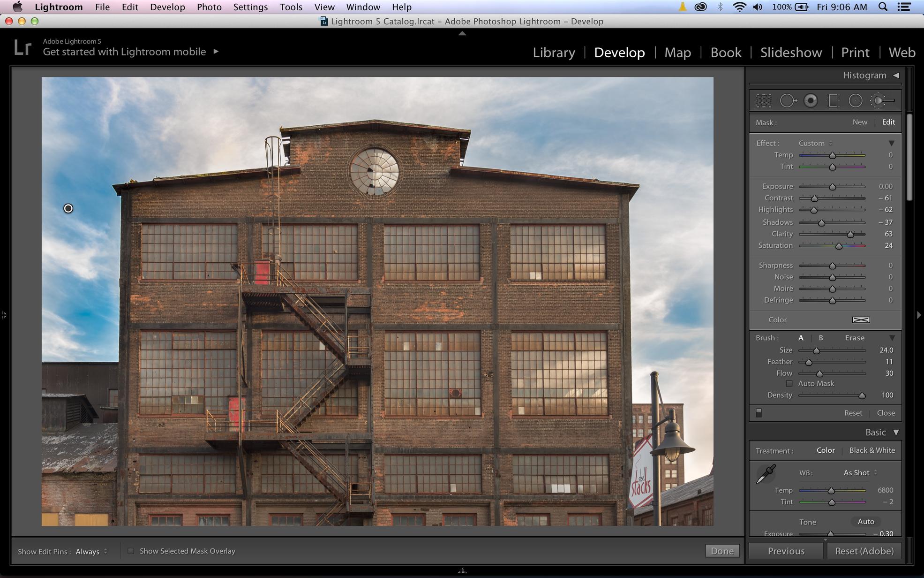Click the Crop Overlay tool icon
Screen dimensions: 924x578
tap(764, 100)
